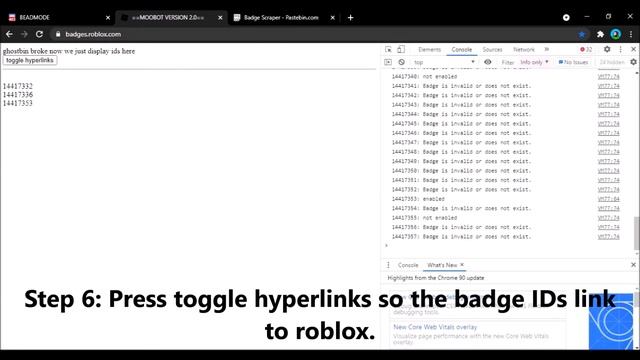
Task: Open the drawer kebab menu
Action: 388,265
